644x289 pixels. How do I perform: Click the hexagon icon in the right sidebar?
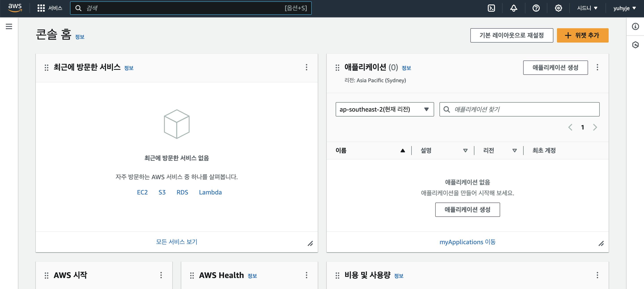[635, 45]
